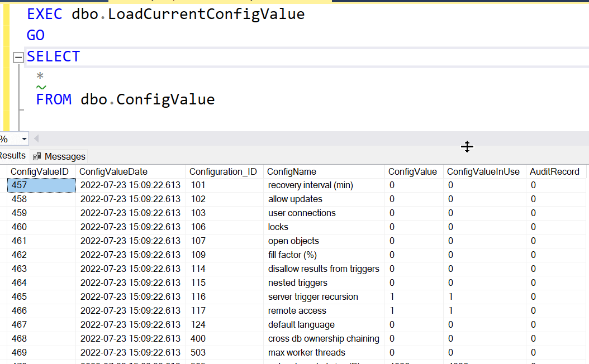Switch to the Messages tab
Viewport: 589px width, 364px height.
tap(59, 156)
